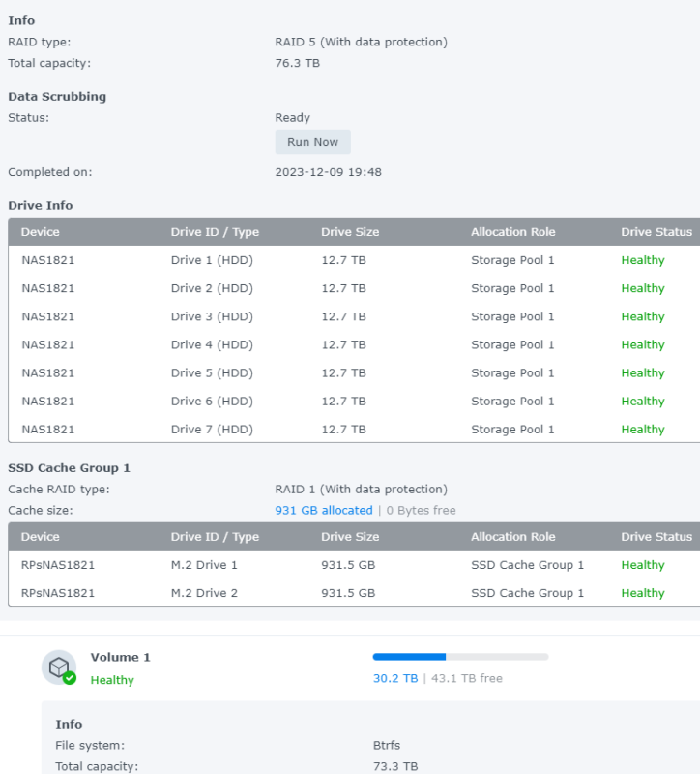Sort Drive Info by Drive Size header
The height and width of the screenshot is (774, 700).
350,232
